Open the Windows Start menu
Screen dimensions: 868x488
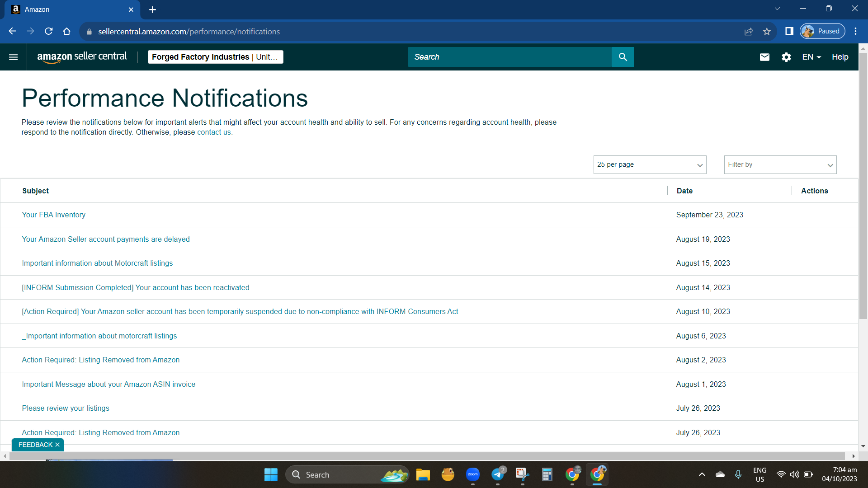click(x=271, y=475)
